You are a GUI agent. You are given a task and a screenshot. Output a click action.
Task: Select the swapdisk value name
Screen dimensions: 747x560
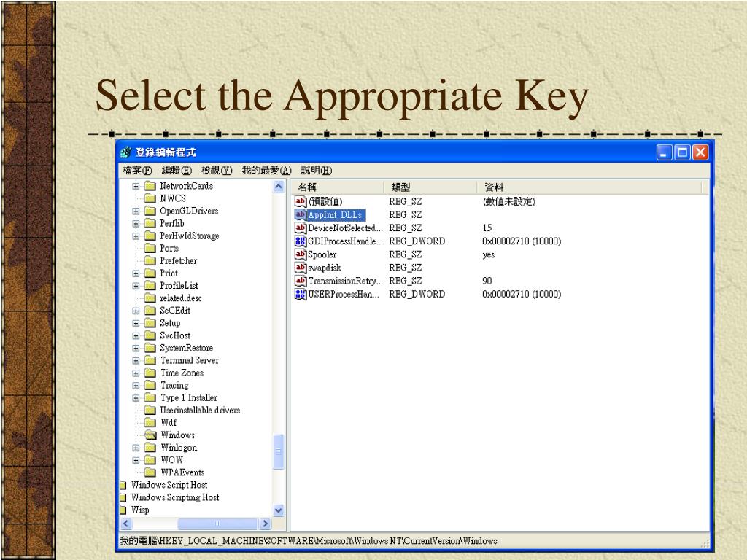(x=325, y=268)
